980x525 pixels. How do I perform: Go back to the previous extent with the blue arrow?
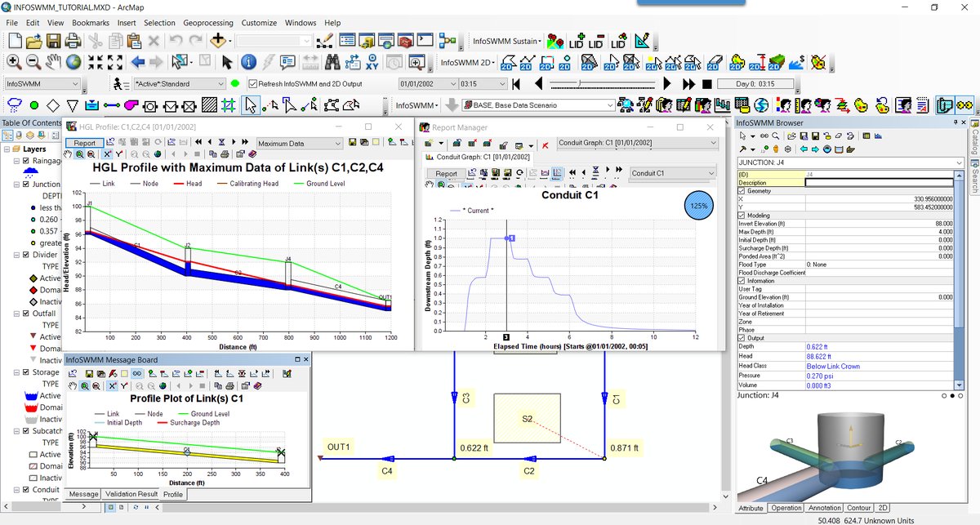(x=137, y=61)
